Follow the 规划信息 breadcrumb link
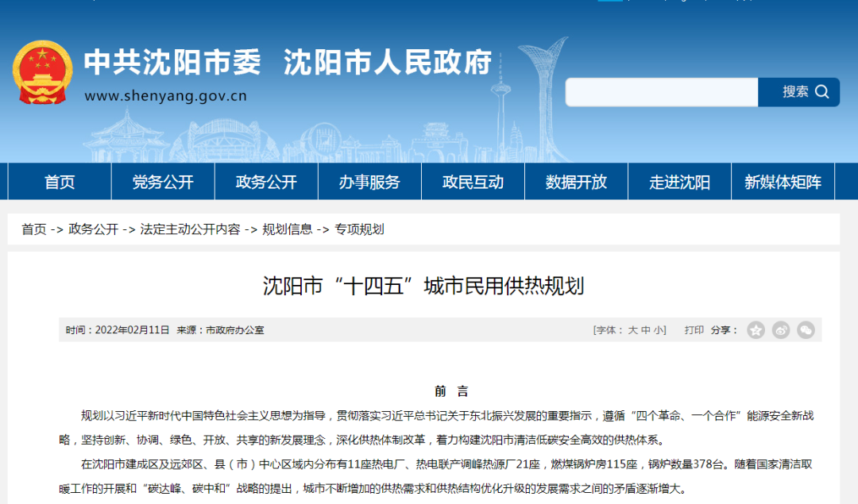858x504 pixels. 282,228
